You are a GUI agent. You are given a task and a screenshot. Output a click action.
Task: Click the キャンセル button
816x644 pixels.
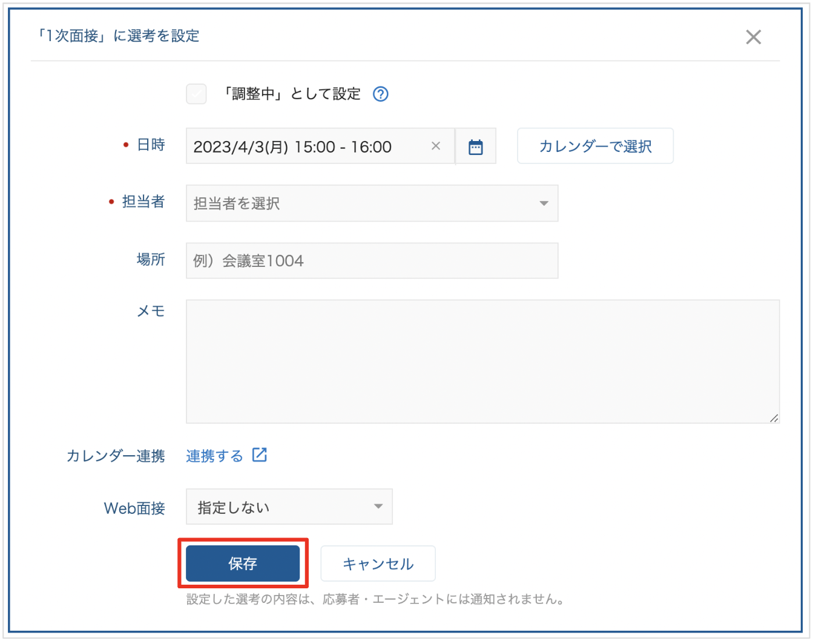(378, 563)
